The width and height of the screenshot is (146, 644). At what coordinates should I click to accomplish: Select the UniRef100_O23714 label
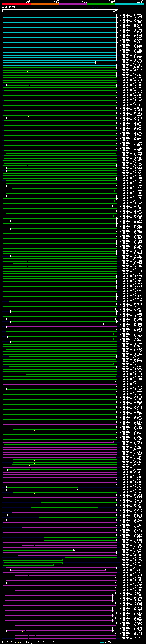[x=131, y=35]
